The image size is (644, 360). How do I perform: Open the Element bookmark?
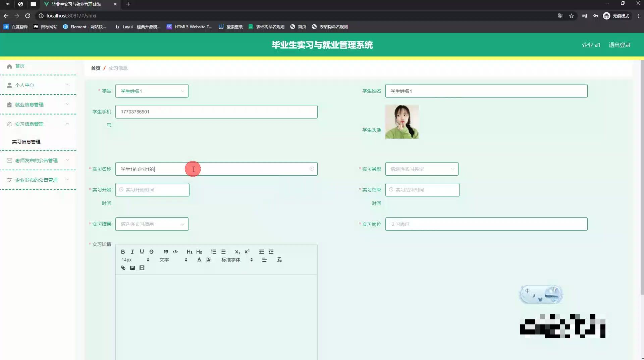click(85, 27)
